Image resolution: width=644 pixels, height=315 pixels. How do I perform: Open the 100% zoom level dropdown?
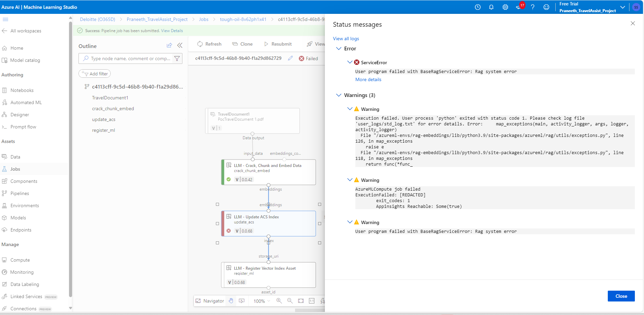coord(261,301)
